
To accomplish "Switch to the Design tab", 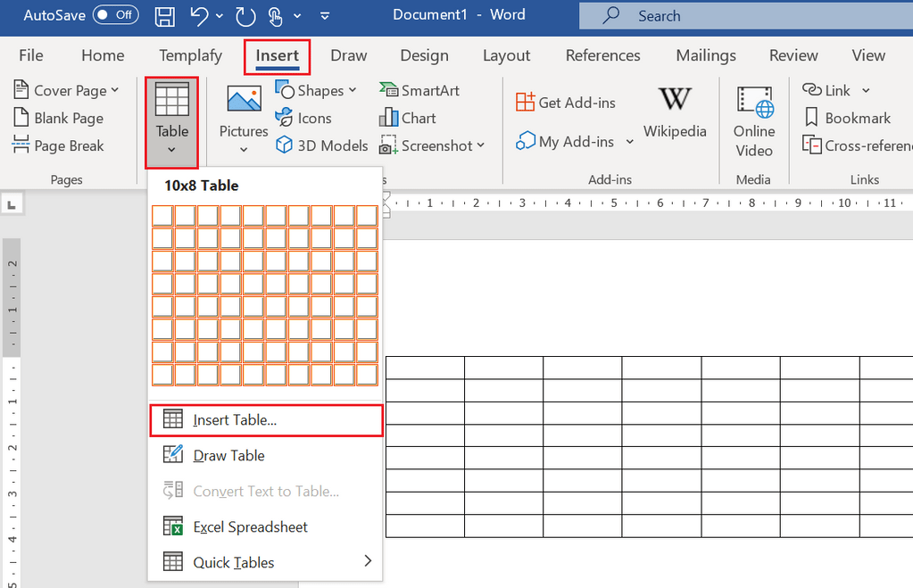I will [424, 55].
